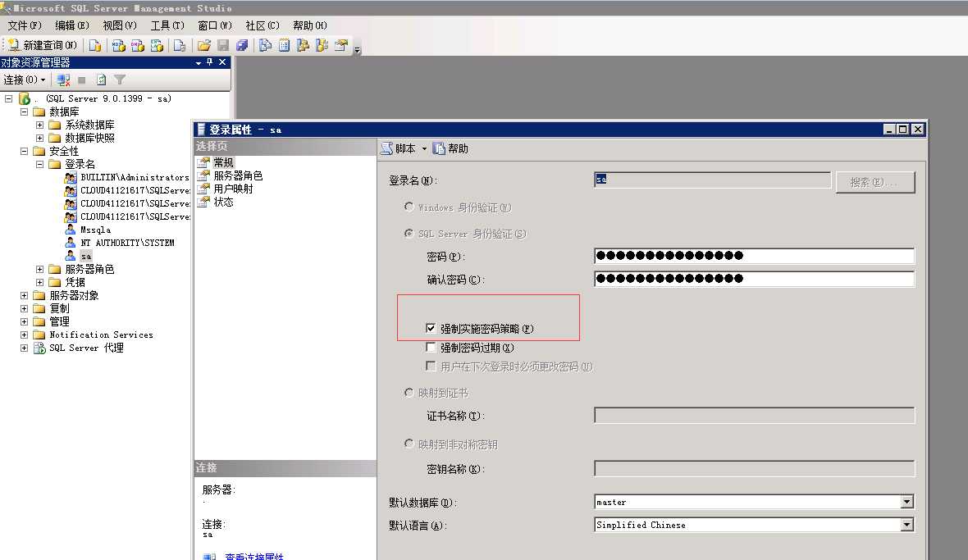Click the Refresh icon in Object Explorer
The height and width of the screenshot is (560, 968).
[x=101, y=80]
